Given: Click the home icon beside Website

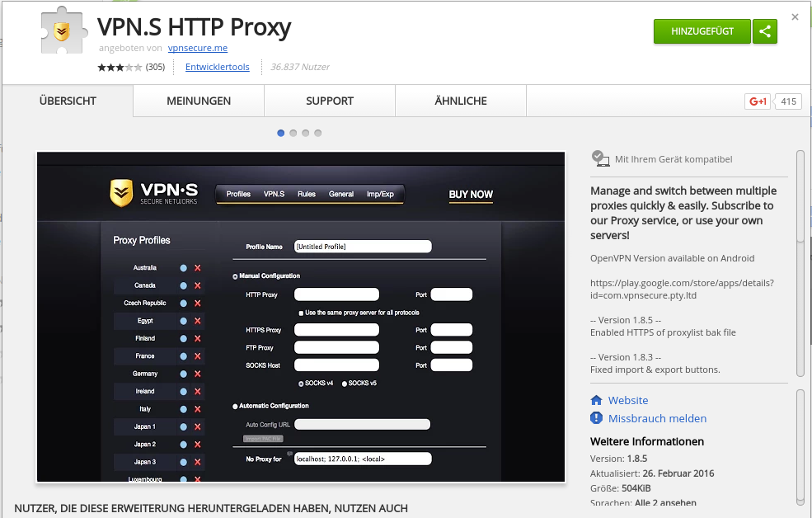Looking at the screenshot, I should click(597, 400).
